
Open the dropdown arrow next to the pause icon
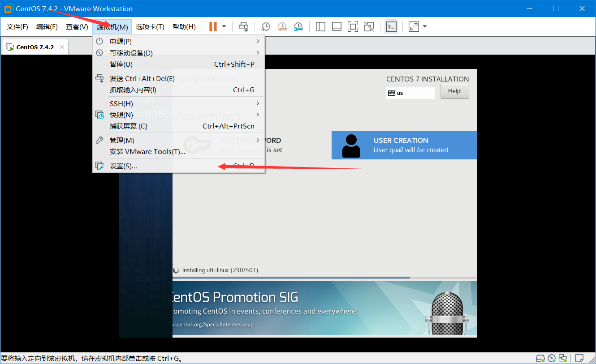point(223,26)
